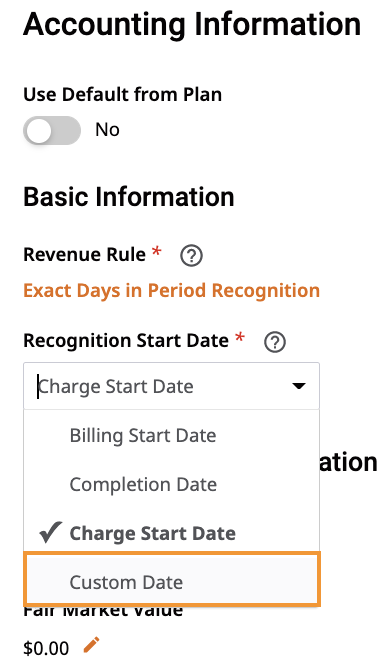390x666 pixels.
Task: Open Exact Days in Period Recognition link
Action: tap(171, 291)
